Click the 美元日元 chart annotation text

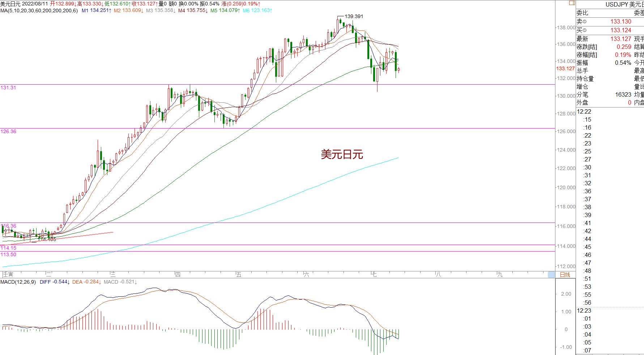click(342, 155)
